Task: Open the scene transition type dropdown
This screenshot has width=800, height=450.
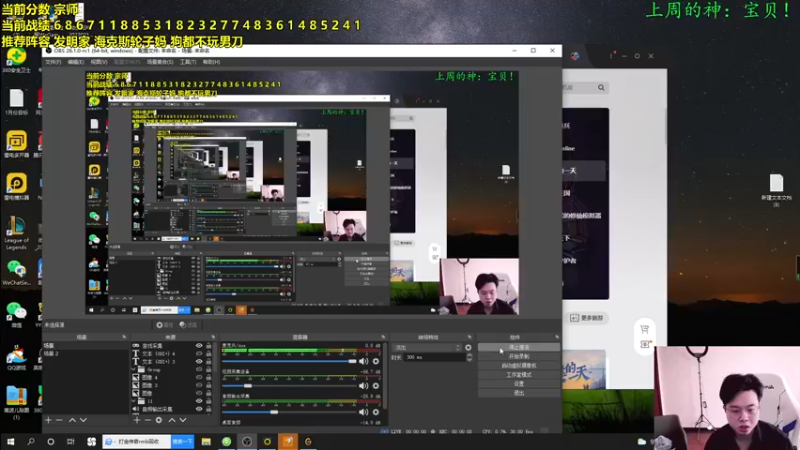Action: [427, 347]
